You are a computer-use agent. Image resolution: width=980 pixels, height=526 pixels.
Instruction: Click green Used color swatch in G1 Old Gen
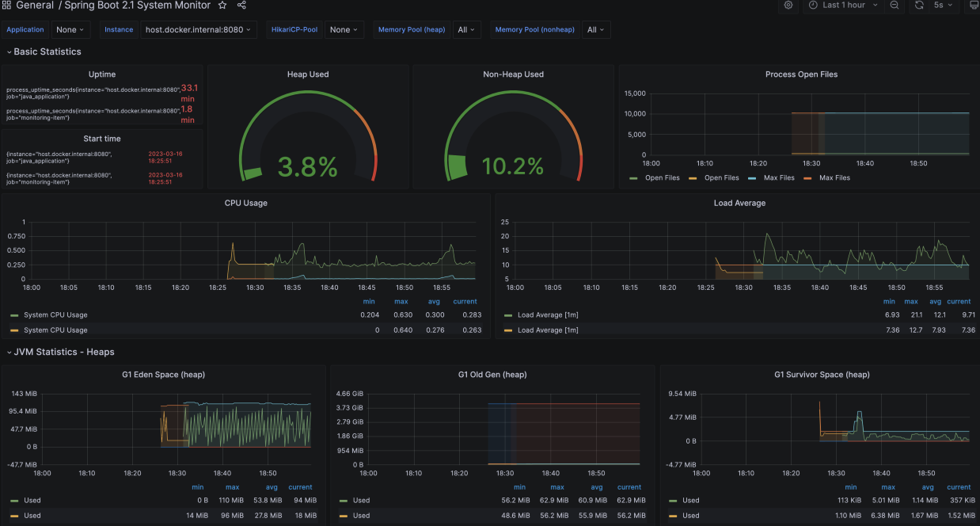pyautogui.click(x=344, y=501)
